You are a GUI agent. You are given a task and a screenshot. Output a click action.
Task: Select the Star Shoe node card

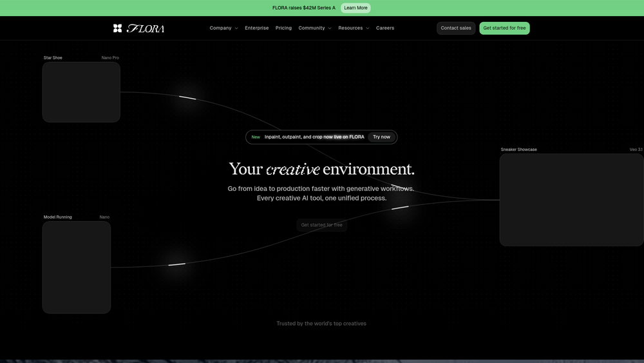(81, 92)
